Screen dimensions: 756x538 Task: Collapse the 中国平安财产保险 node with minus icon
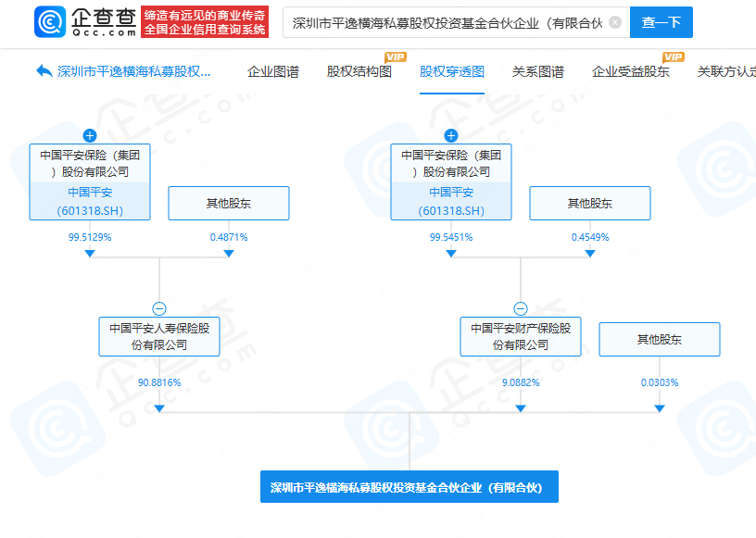point(521,308)
